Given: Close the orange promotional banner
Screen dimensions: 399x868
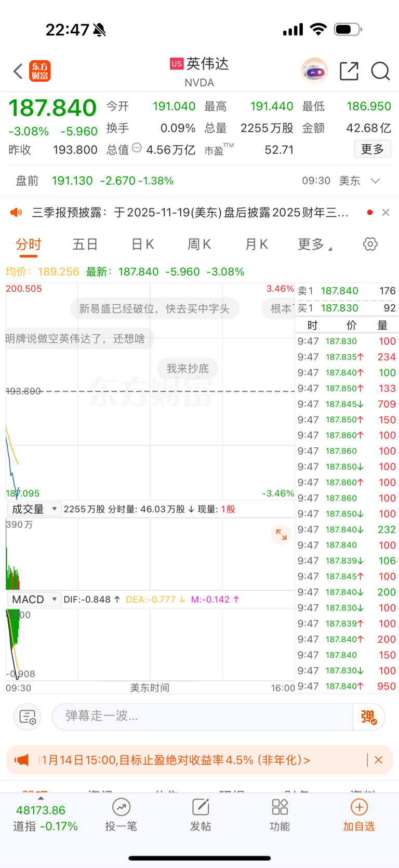Looking at the screenshot, I should point(378,760).
